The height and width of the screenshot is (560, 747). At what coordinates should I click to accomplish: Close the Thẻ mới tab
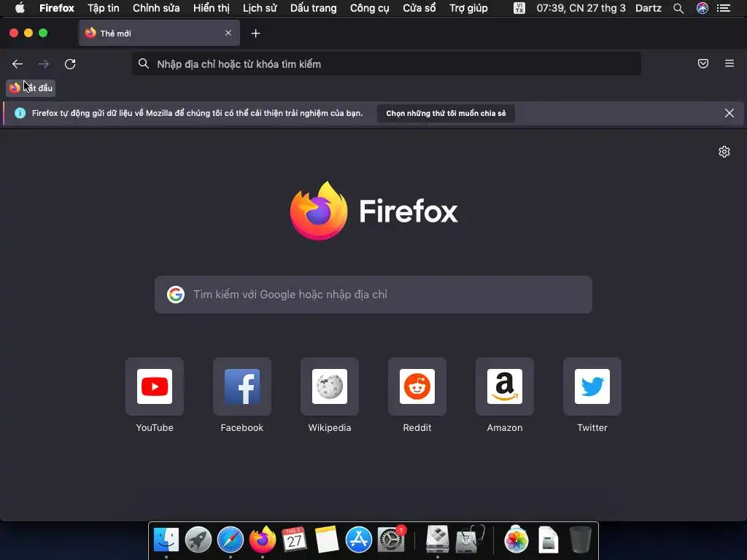point(228,33)
